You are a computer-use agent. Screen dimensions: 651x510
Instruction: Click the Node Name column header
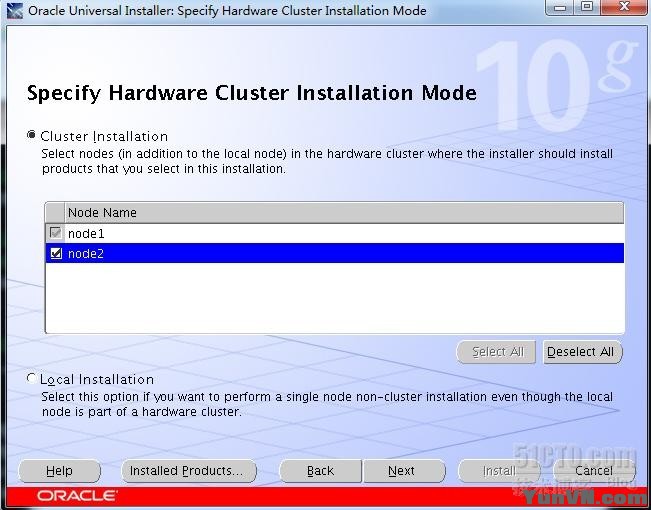pyautogui.click(x=344, y=213)
